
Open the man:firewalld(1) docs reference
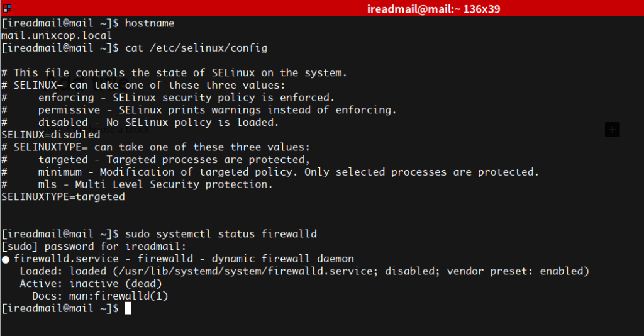point(119,296)
